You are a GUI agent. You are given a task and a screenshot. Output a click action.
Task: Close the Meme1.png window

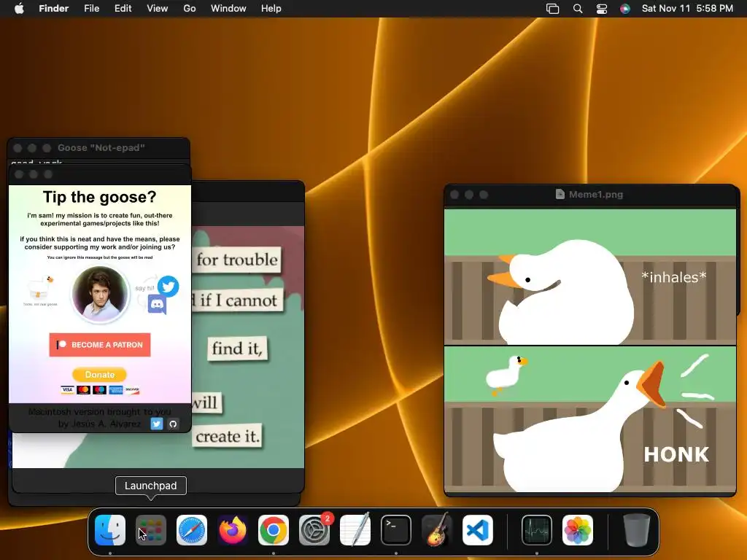[x=454, y=195]
